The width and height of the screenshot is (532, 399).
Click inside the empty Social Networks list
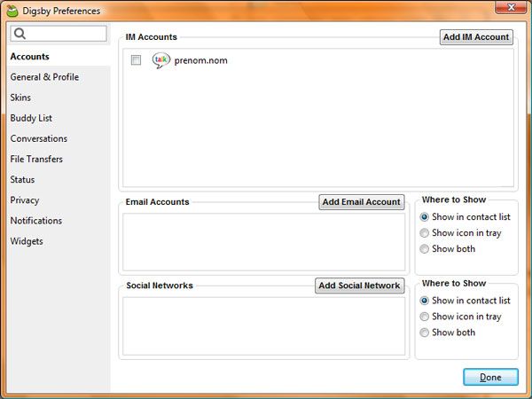point(264,326)
